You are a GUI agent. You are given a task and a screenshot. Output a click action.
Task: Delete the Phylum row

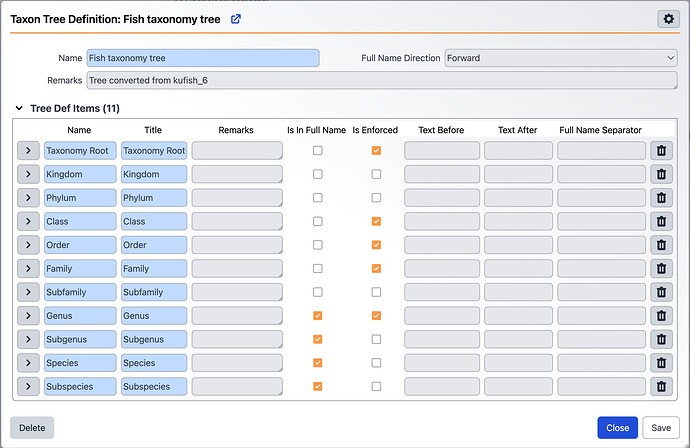click(661, 198)
